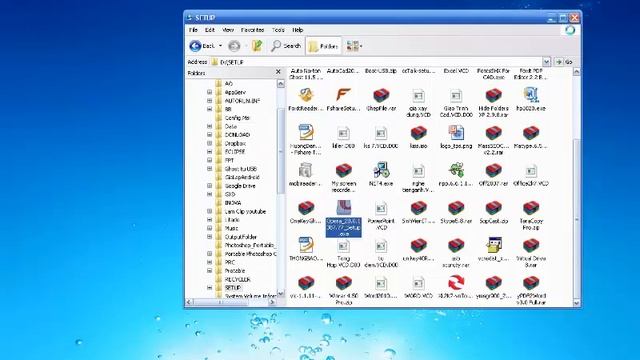Viewport: 640px width, 360px height.
Task: Open the File menu
Action: coord(193,30)
